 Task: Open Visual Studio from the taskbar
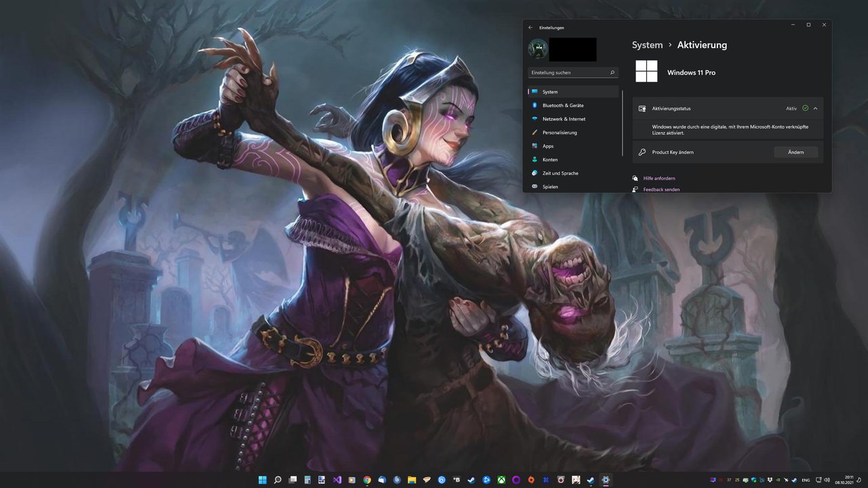337,480
